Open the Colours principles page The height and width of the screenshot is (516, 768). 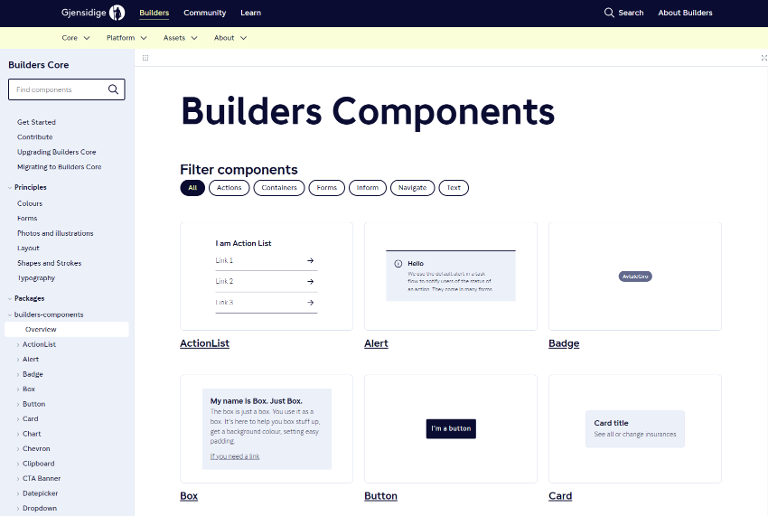[x=30, y=204]
